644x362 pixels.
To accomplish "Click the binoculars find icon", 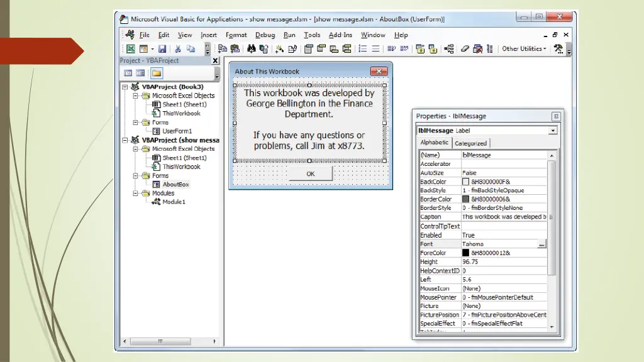I will coord(252,49).
